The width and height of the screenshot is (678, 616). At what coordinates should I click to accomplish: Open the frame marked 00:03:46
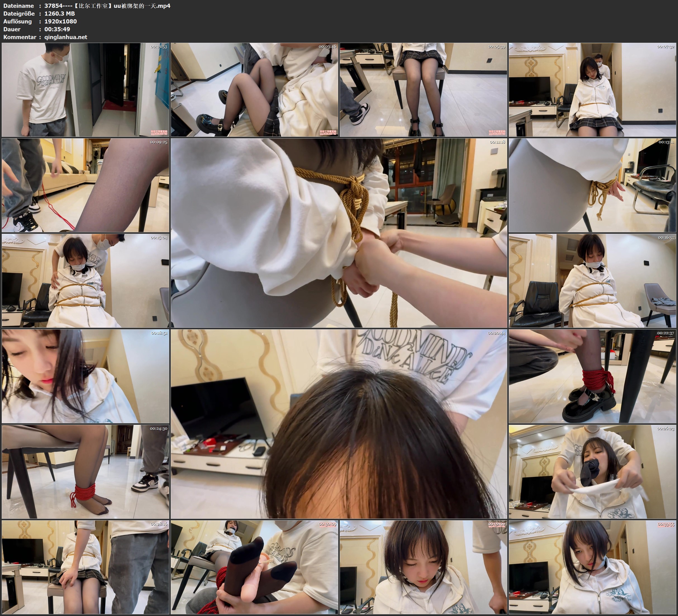point(254,90)
